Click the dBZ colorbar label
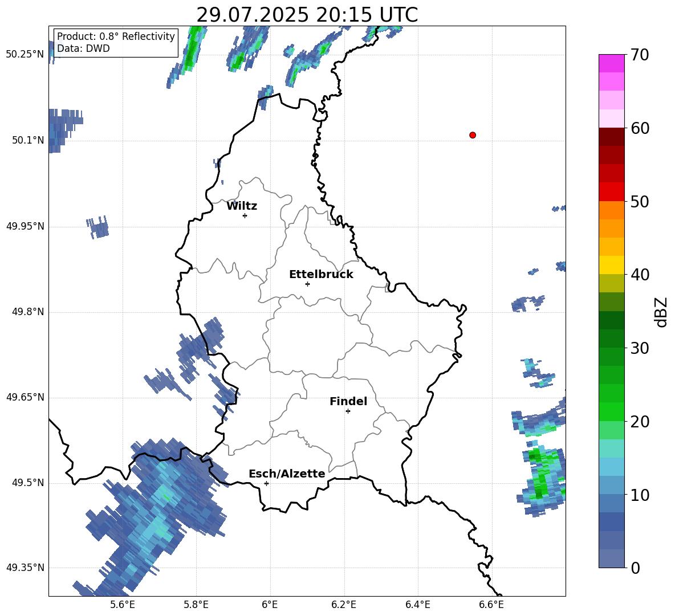 click(x=661, y=312)
